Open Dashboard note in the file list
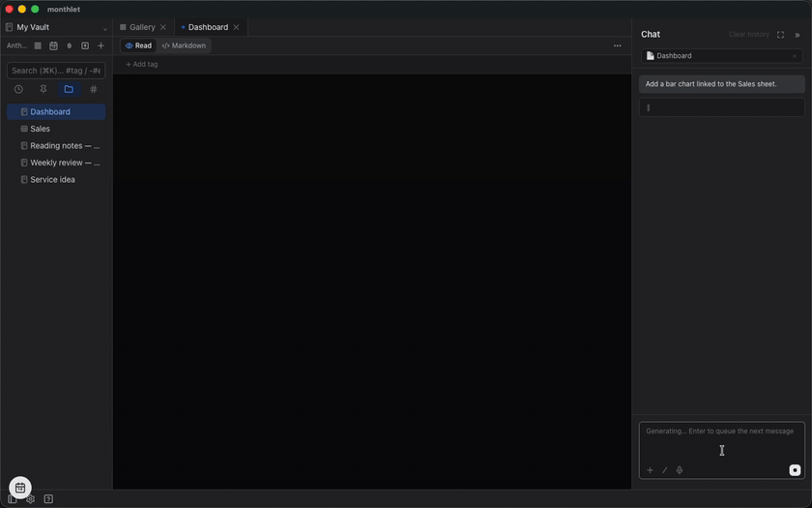 pos(56,111)
